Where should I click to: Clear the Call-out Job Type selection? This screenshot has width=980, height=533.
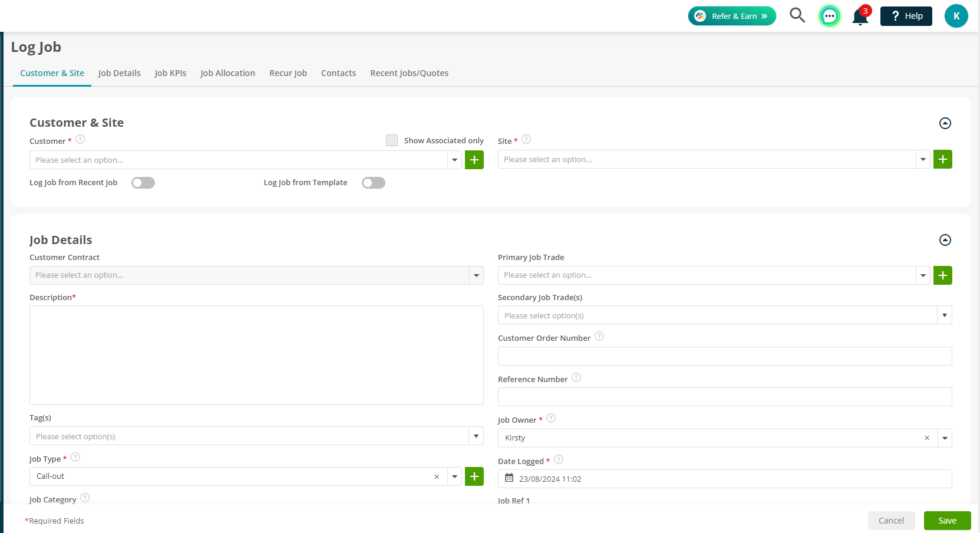(437, 476)
